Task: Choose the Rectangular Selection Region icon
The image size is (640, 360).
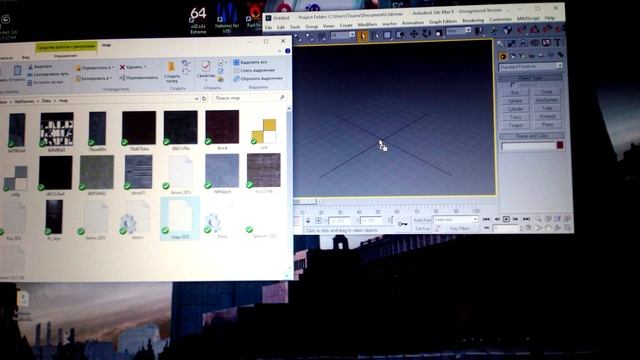Action: 387,35
